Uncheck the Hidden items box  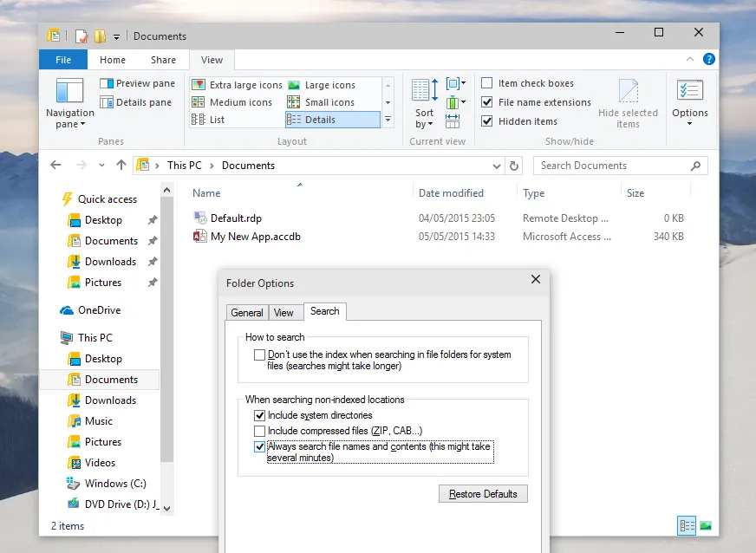point(487,121)
